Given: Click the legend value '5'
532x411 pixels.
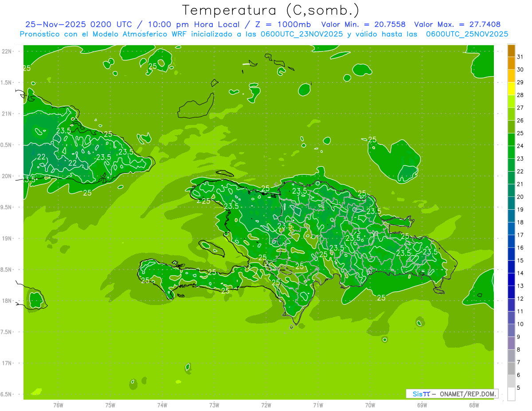Looking at the screenshot, I should coord(518,388).
